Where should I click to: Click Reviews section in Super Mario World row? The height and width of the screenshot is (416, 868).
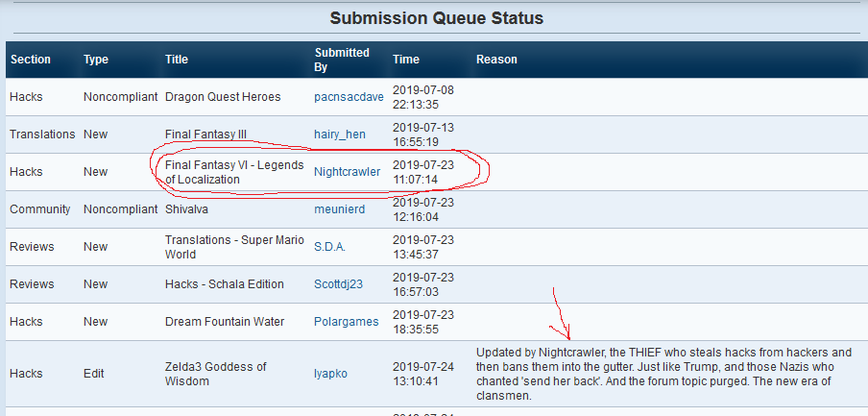coord(32,247)
